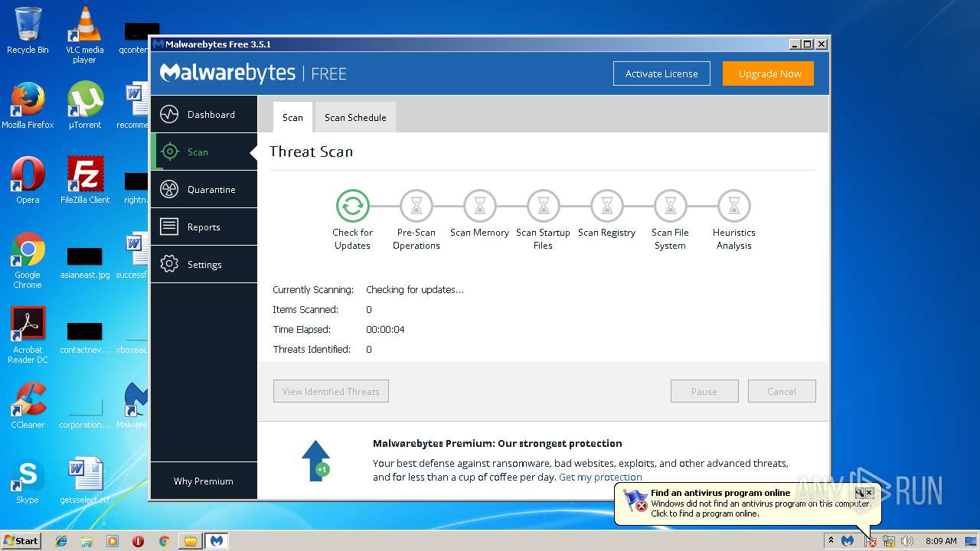Click the Scan File System hourglass icon
The image size is (980, 551).
tap(671, 206)
